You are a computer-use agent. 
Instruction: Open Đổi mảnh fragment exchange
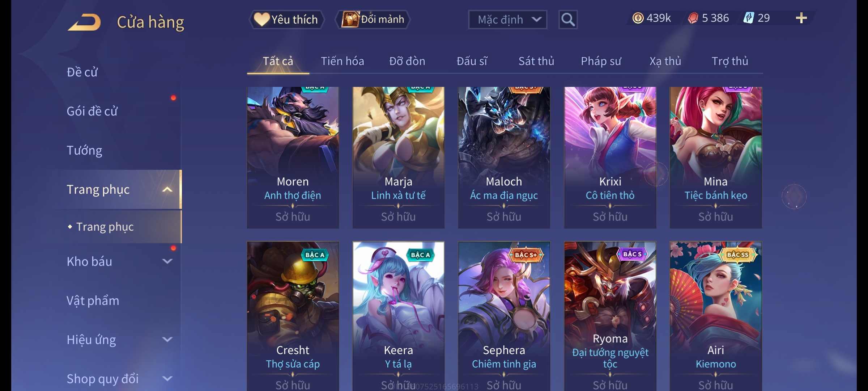pos(373,20)
